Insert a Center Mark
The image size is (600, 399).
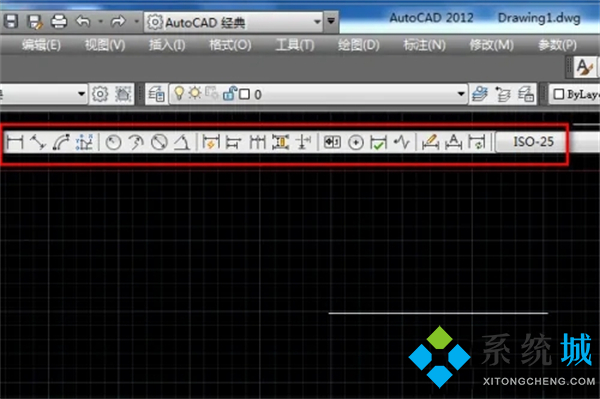tap(356, 142)
